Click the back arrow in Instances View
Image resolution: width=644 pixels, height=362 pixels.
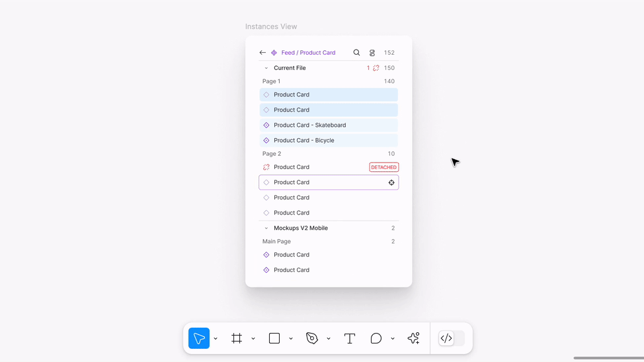[x=262, y=53]
